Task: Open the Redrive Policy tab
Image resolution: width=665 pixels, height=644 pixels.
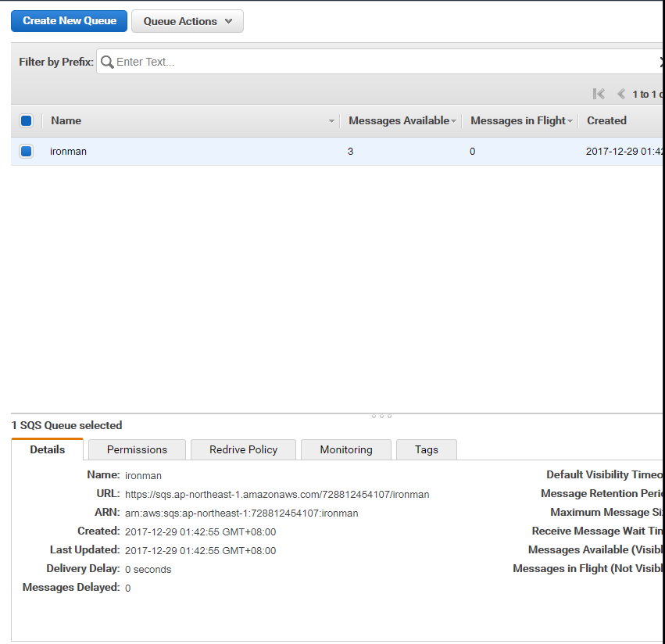Action: (244, 449)
